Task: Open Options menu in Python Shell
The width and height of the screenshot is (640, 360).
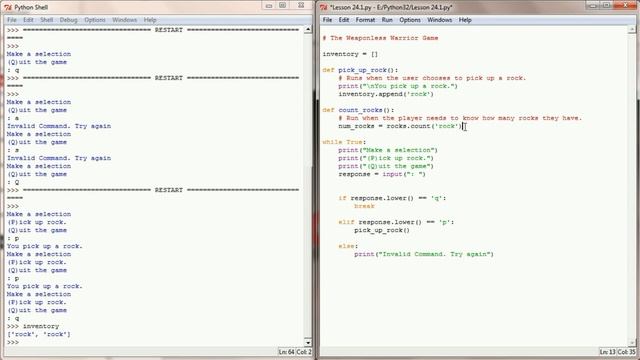Action: (95, 20)
